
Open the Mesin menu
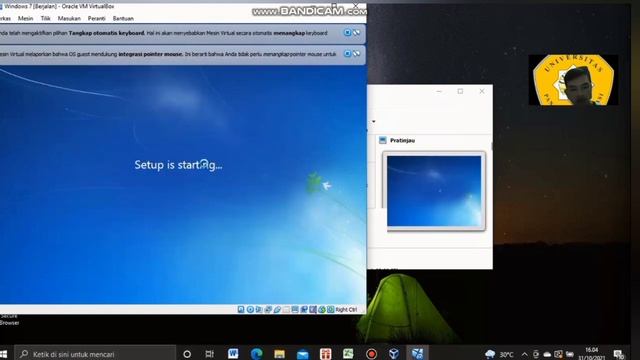coord(25,18)
